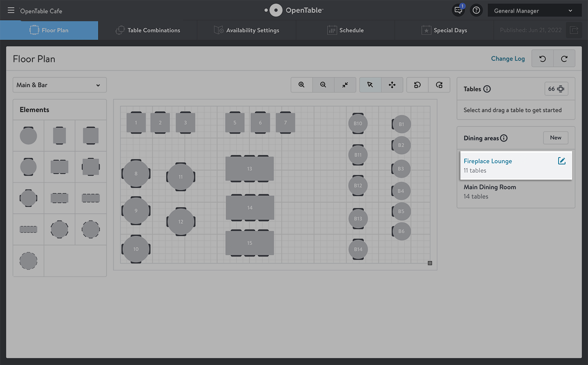The width and height of the screenshot is (588, 365).
Task: Click the OpenTable logo in the header
Action: coord(294,10)
